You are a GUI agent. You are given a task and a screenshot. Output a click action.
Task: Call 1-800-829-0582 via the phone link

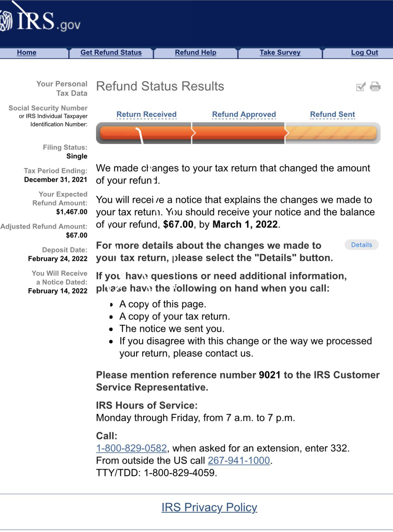[132, 449]
